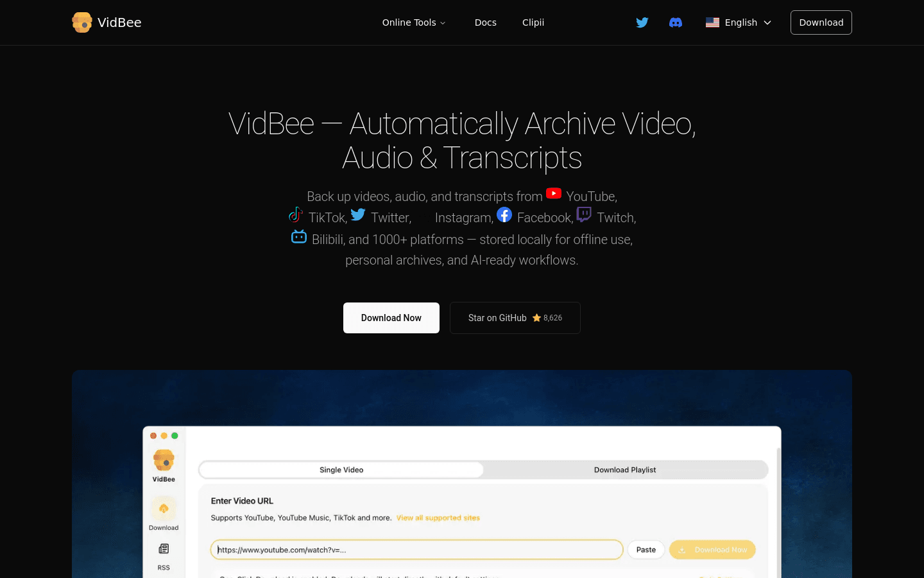Click the Twitch icon in the hero text
The image size is (924, 578).
point(583,215)
